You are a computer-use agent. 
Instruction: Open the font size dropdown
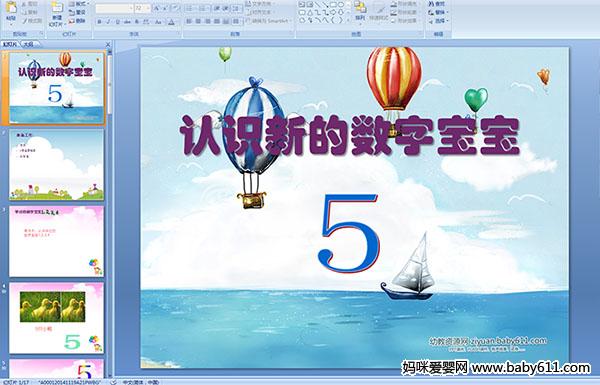pos(148,8)
